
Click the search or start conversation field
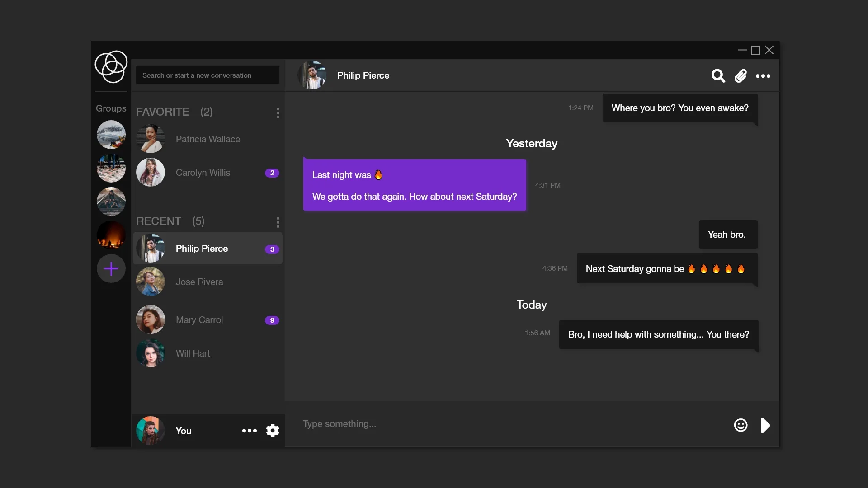click(208, 75)
